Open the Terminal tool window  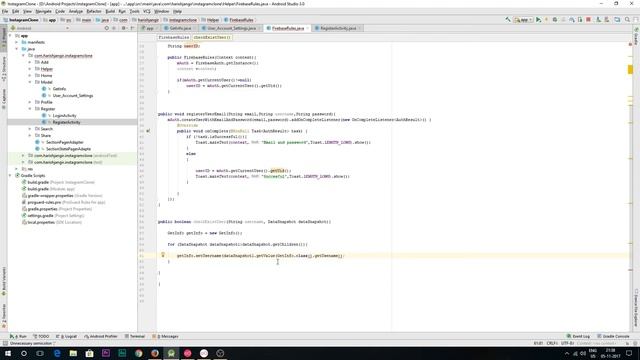point(135,336)
